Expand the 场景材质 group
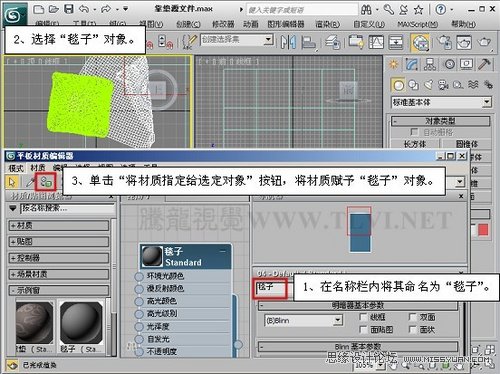The height and width of the screenshot is (374, 500). (59, 274)
